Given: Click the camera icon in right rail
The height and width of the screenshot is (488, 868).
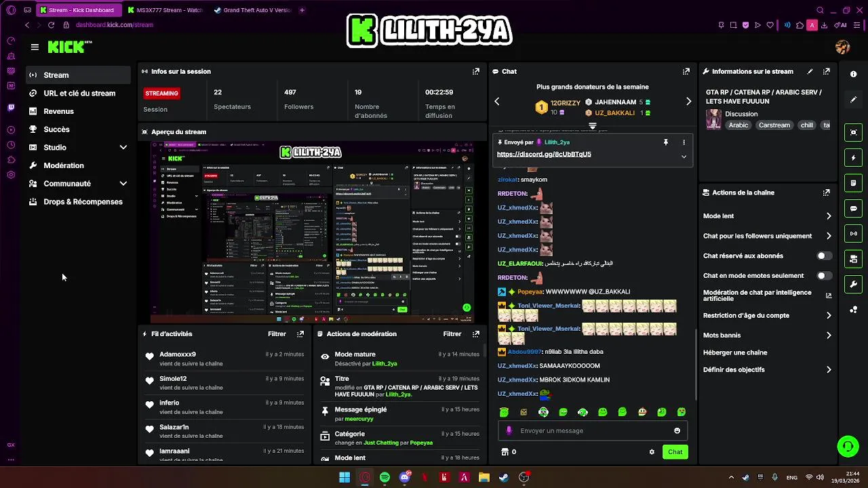Looking at the screenshot, I should point(853,259).
